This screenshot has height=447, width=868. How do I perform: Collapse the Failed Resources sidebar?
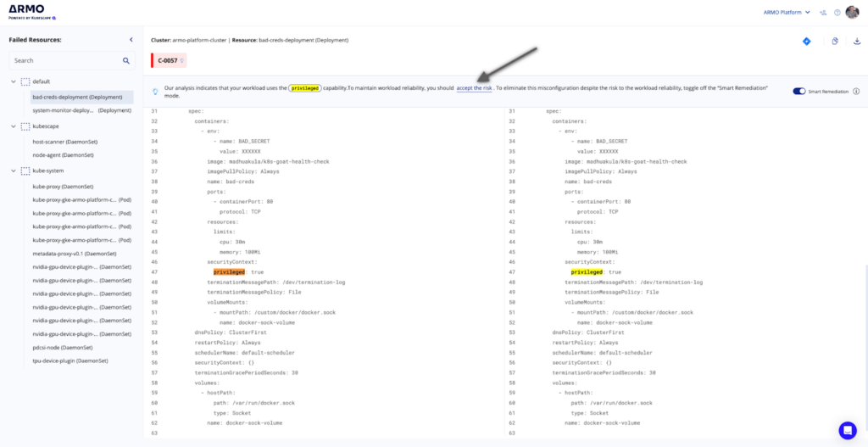tap(131, 40)
